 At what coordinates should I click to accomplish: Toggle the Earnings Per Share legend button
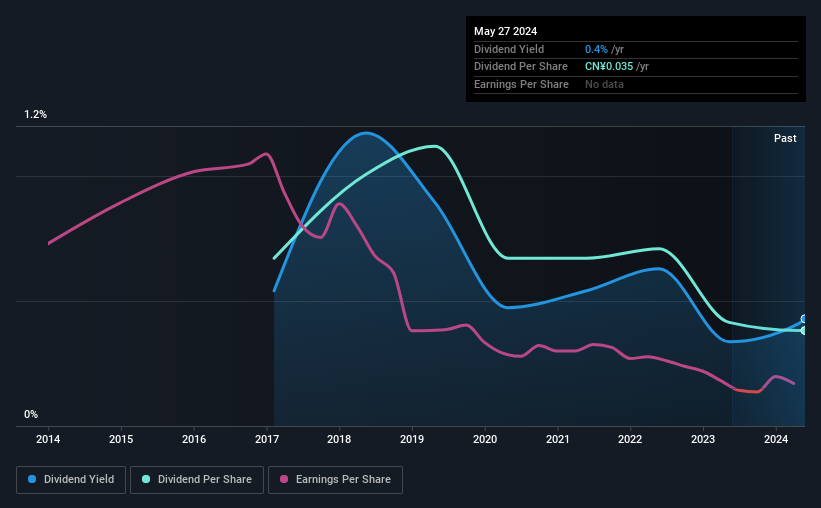(x=335, y=480)
